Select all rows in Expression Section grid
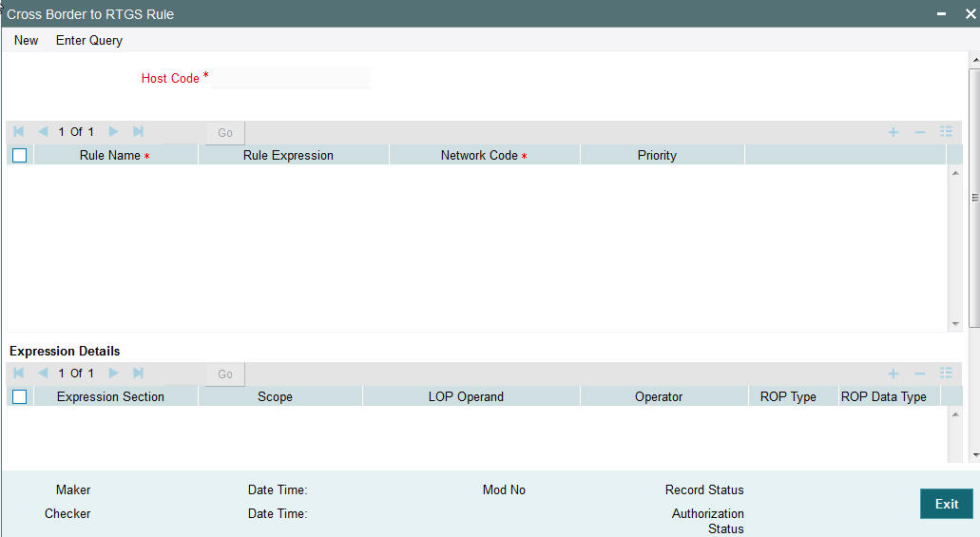 19,396
